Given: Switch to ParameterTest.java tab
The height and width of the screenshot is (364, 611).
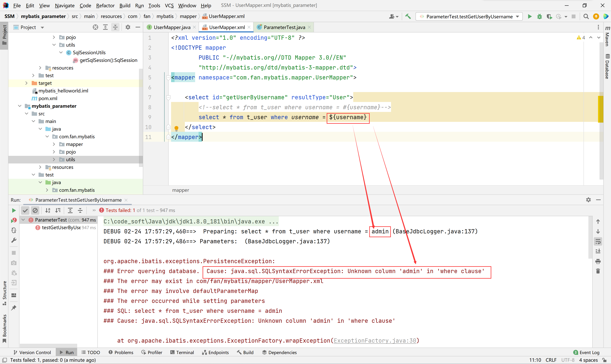Looking at the screenshot, I should click(284, 27).
